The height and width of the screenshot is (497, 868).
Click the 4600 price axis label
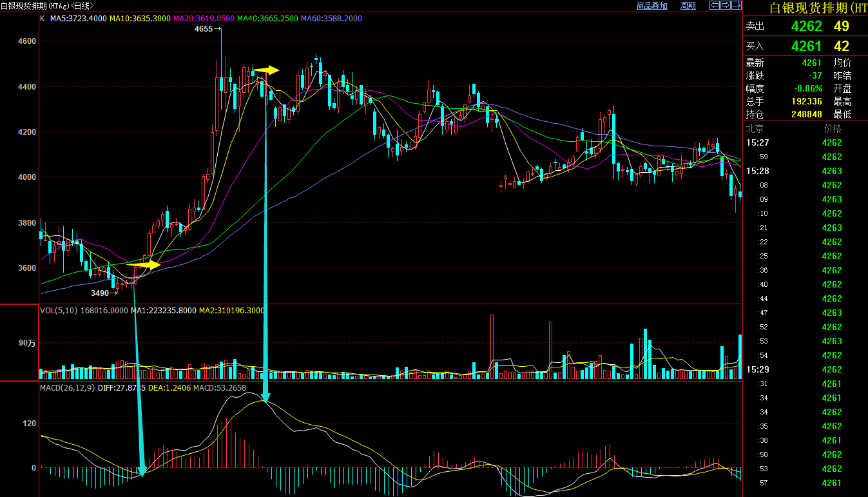27,41
